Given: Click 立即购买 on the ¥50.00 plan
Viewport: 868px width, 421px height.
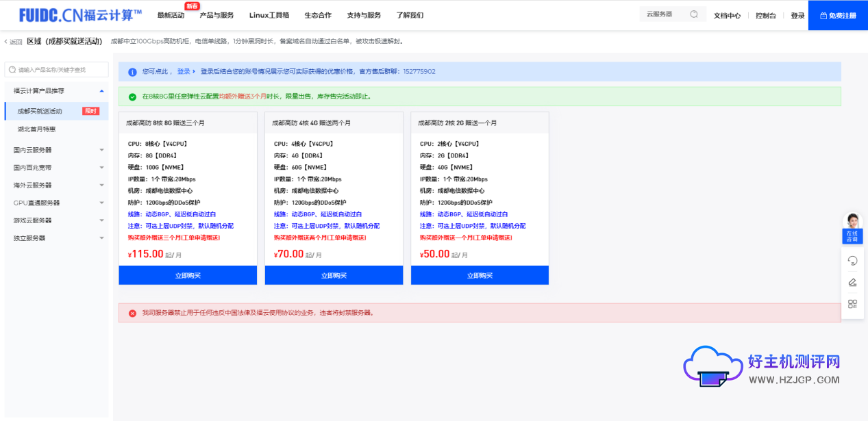Looking at the screenshot, I should (x=480, y=275).
